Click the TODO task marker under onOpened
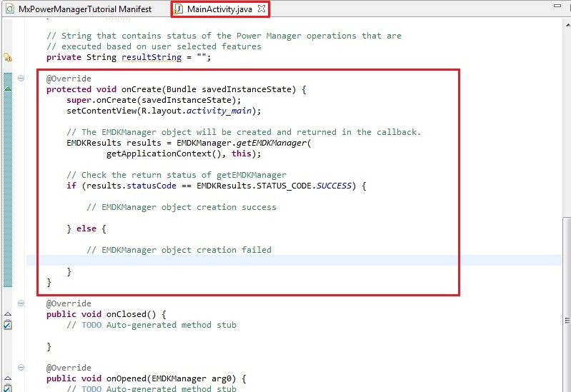 7,388
